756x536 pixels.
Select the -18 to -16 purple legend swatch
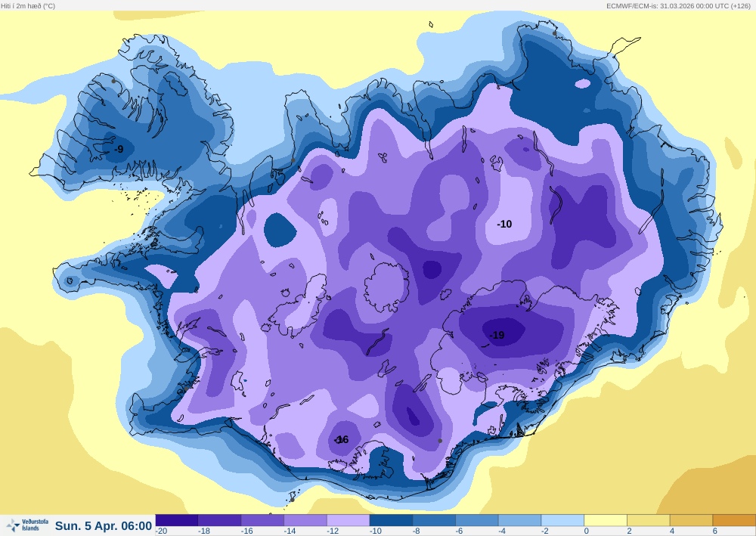[220, 520]
